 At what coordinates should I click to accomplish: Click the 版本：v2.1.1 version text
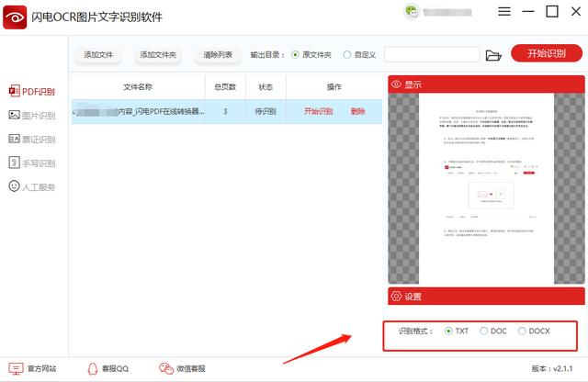point(552,369)
